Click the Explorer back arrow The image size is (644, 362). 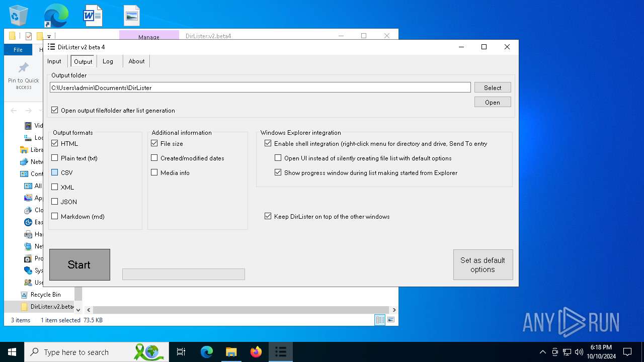click(x=14, y=111)
